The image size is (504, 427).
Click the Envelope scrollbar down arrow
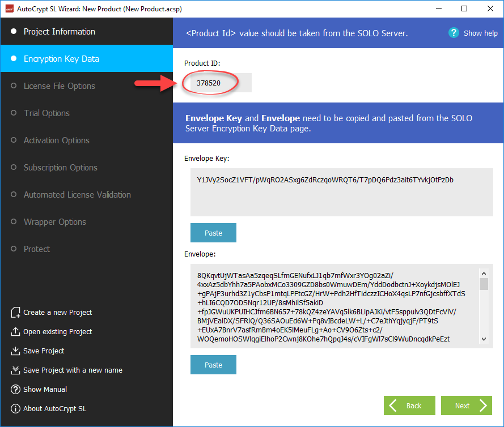tap(484, 339)
